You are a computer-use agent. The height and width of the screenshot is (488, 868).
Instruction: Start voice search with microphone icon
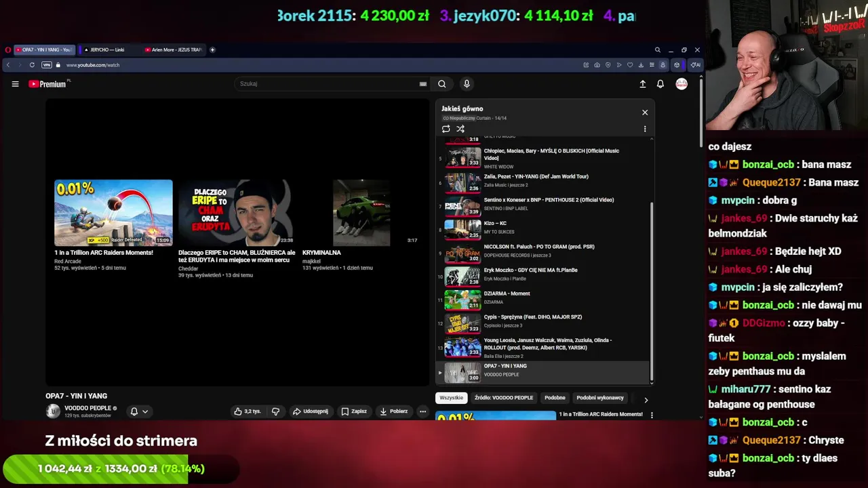(x=467, y=84)
